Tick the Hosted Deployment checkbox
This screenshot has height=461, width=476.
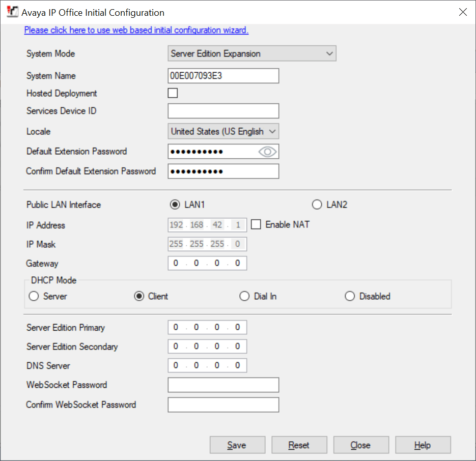click(173, 93)
